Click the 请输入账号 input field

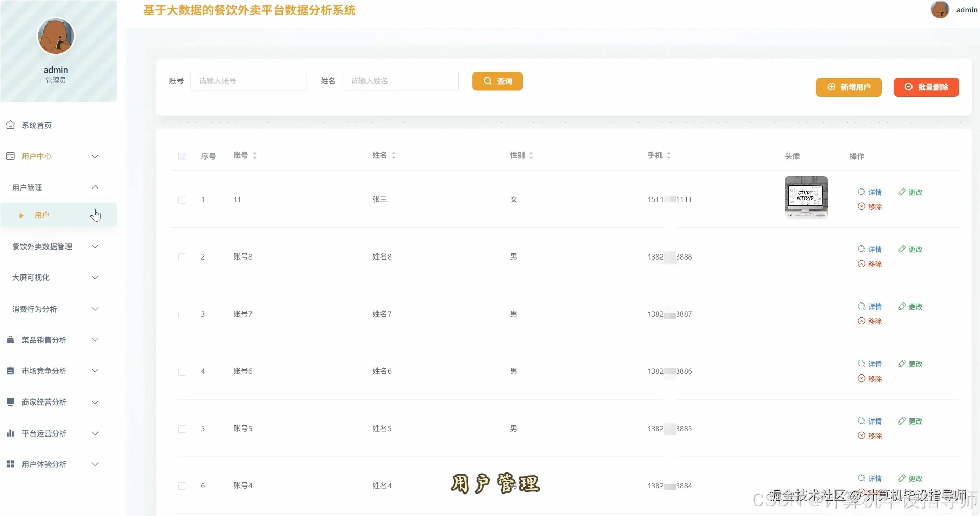(248, 81)
